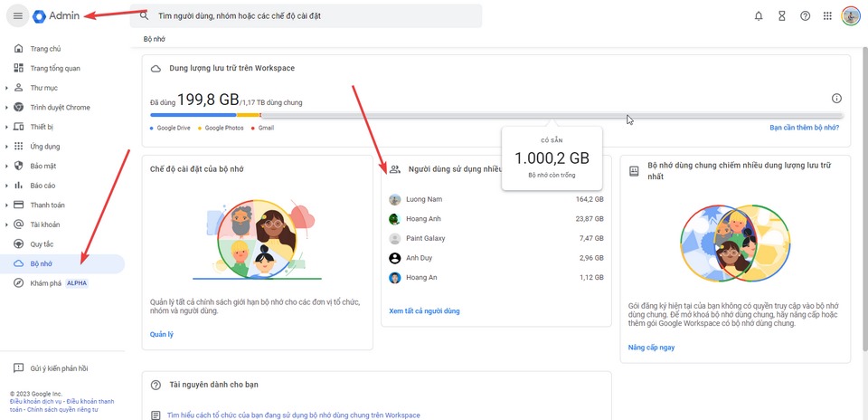Click the Google Admin logo
Viewport: 868px width, 420px height.
point(58,16)
